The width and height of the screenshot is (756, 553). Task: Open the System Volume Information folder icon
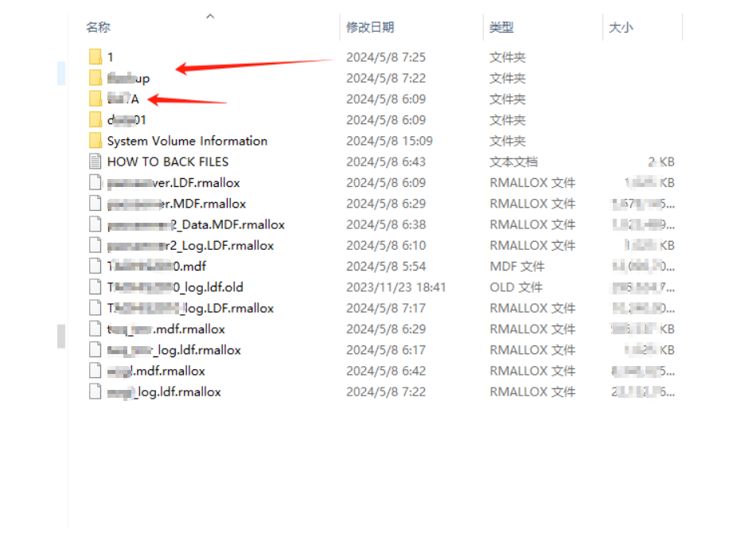tap(95, 141)
